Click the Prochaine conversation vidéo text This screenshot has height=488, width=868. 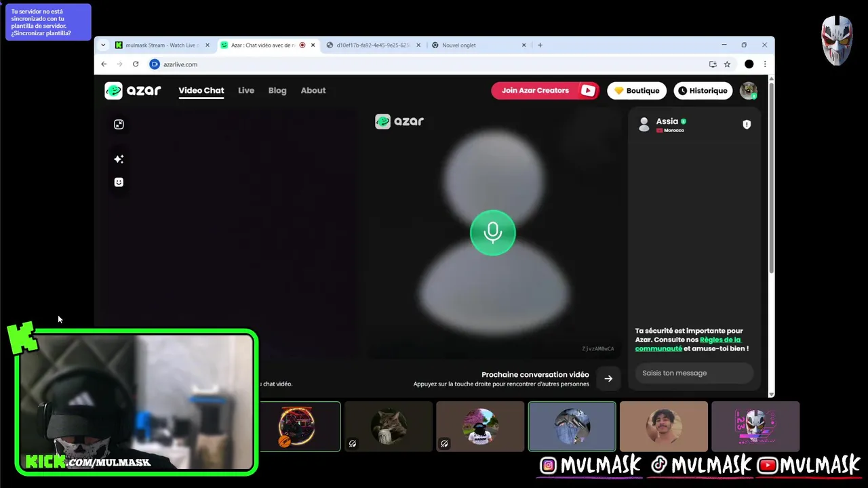click(535, 375)
